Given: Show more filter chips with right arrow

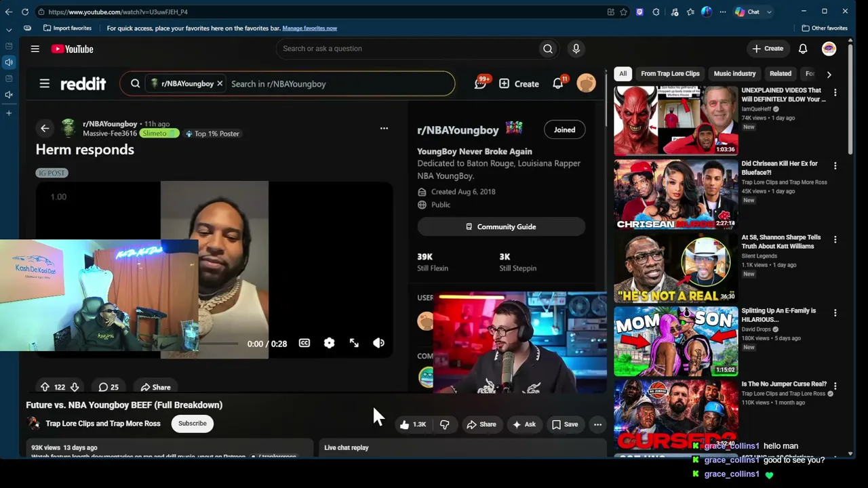Looking at the screenshot, I should click(829, 74).
